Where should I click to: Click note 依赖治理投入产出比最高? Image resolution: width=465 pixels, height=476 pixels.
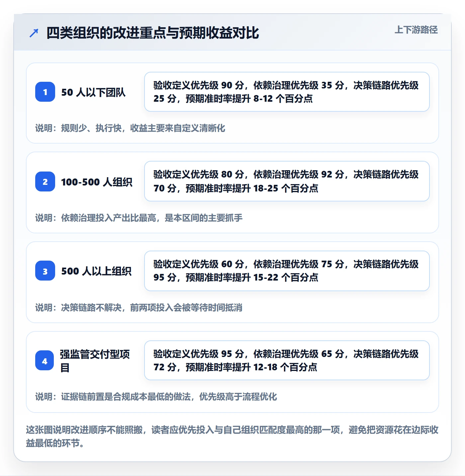pyautogui.click(x=139, y=218)
